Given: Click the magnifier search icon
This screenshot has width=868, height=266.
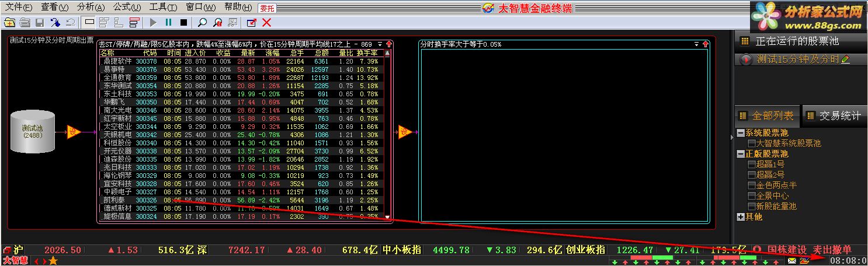Looking at the screenshot, I should coord(202,23).
